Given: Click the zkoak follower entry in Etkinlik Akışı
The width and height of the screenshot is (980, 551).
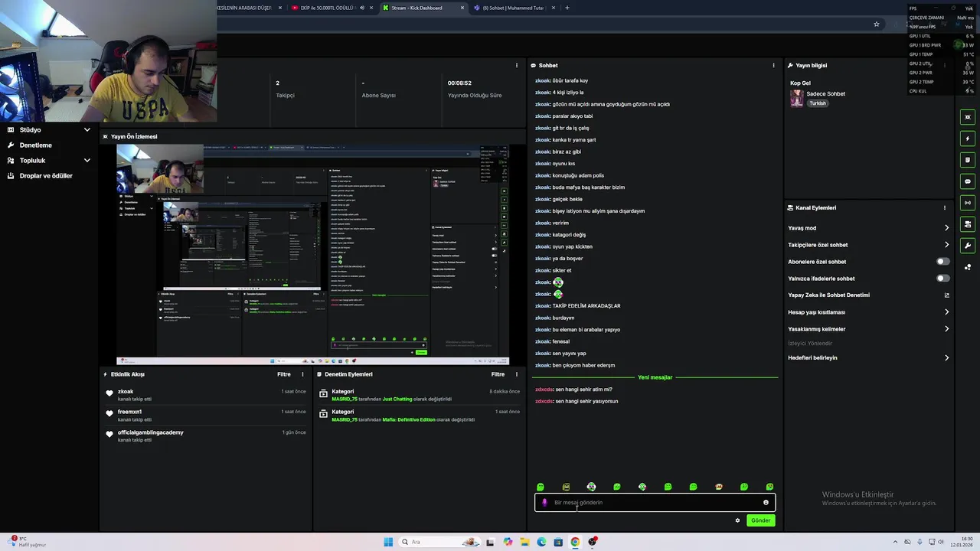Looking at the screenshot, I should 206,395.
